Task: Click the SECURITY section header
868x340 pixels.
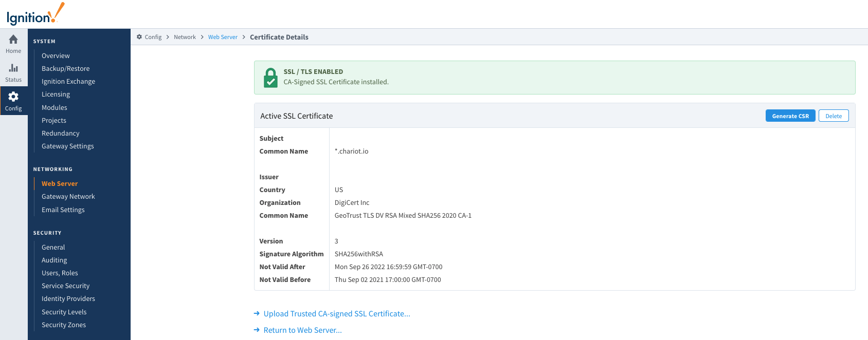Action: (47, 233)
